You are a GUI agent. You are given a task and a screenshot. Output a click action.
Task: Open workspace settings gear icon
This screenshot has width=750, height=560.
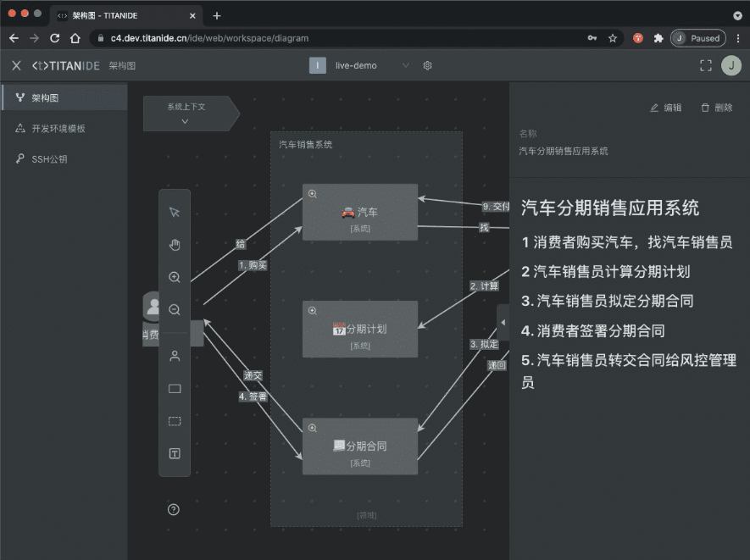click(x=428, y=65)
